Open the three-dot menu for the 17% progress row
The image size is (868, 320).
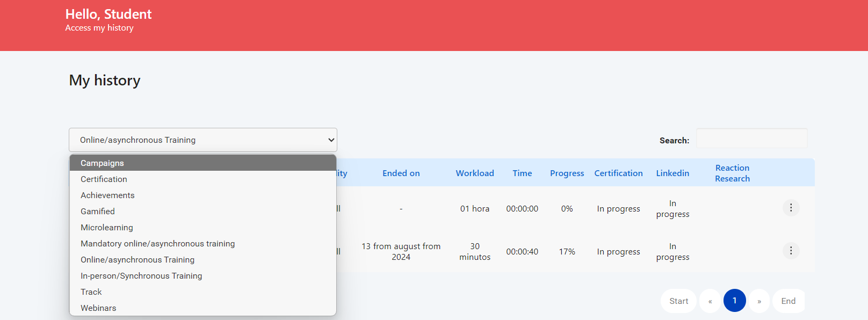click(x=791, y=251)
